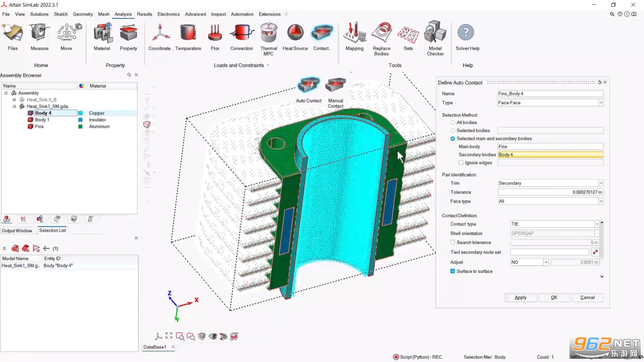Click the eye visibility icon in bottom toolbar
Screen dimensions: 644x362
pyautogui.click(x=213, y=336)
